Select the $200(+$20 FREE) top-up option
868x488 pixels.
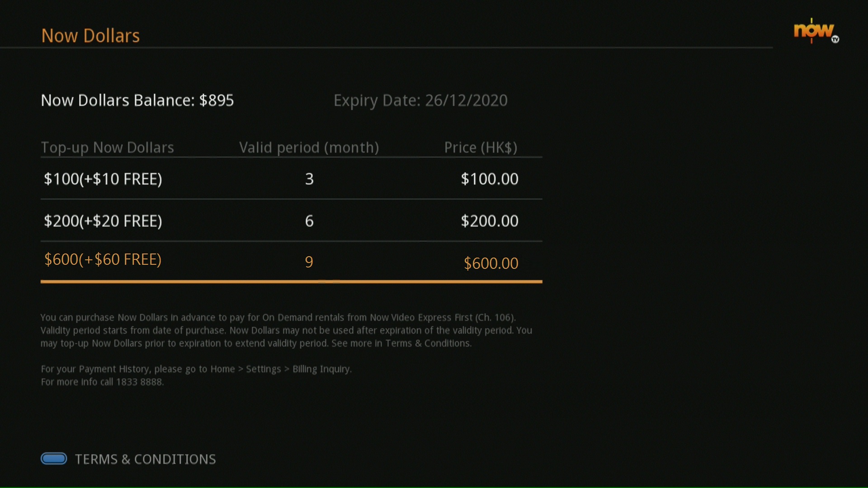291,221
